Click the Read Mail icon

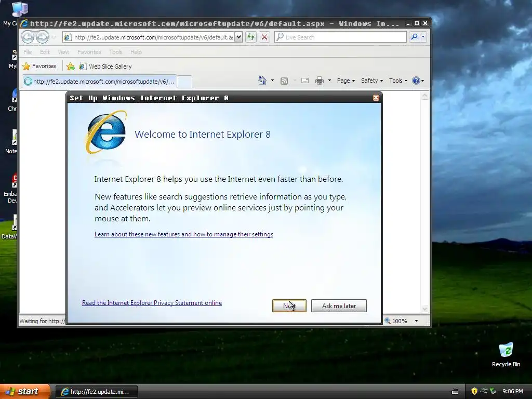pyautogui.click(x=305, y=81)
